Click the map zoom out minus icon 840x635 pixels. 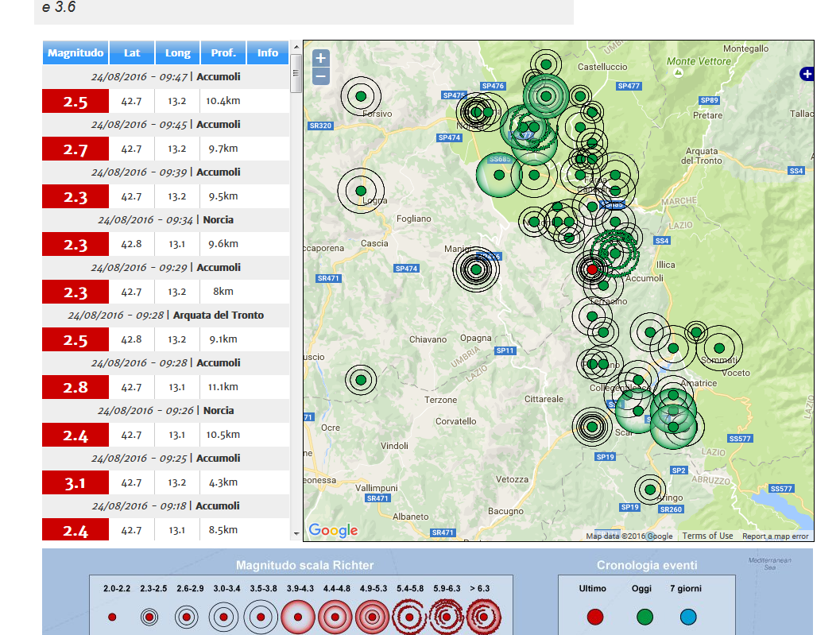pyautogui.click(x=320, y=76)
